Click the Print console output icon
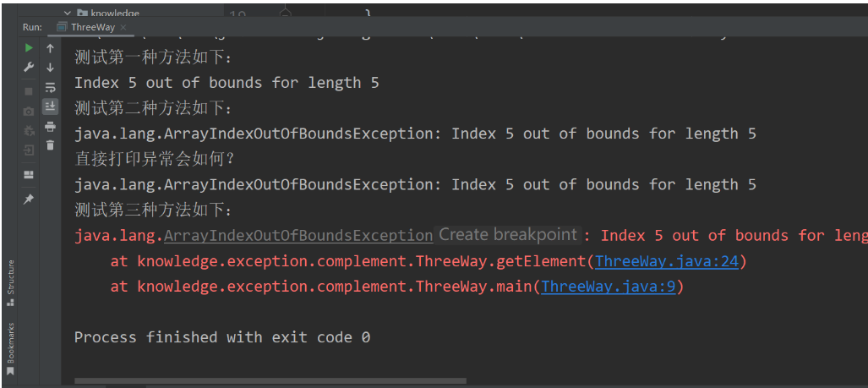This screenshot has width=868, height=388. point(51,126)
